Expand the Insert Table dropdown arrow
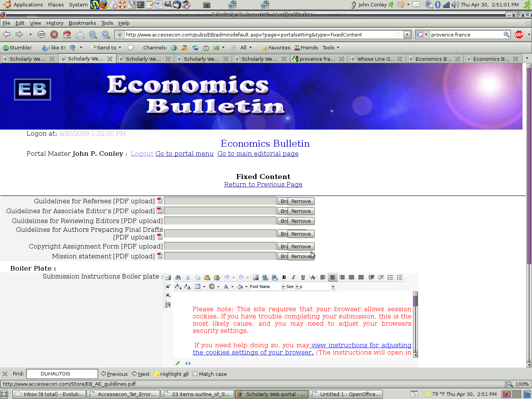532x399 pixels. pyautogui.click(x=204, y=287)
